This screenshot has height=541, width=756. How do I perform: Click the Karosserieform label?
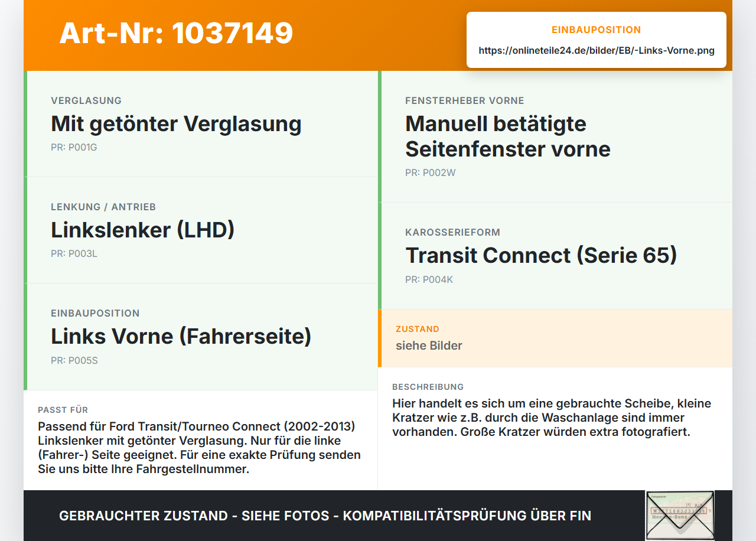[453, 233]
